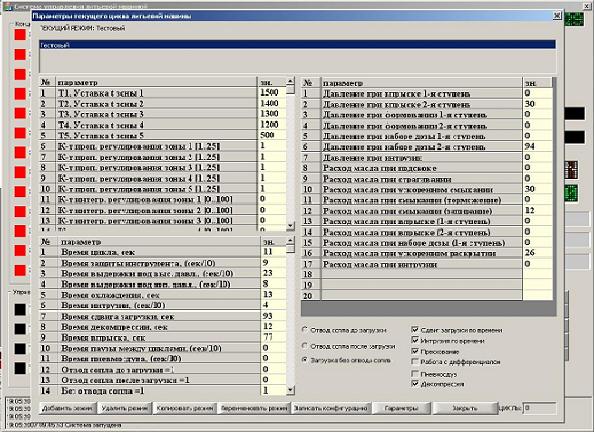Uncheck 'Интрузия по времени' checkbox
This screenshot has width=595, height=432.
click(415, 340)
